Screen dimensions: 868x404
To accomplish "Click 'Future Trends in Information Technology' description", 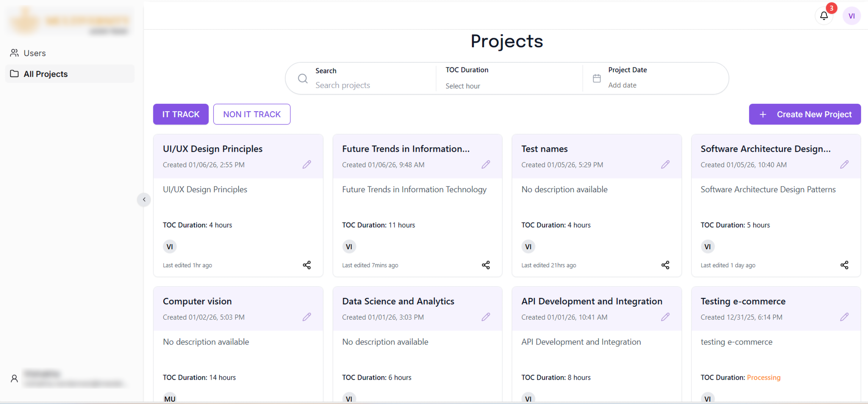I will tap(414, 189).
